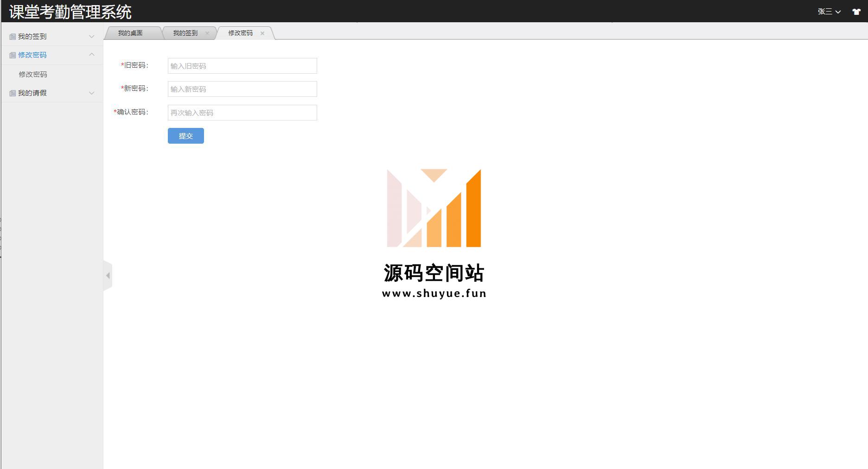Click the 我的签到 sidebar menu icon
This screenshot has height=469, width=868.
click(x=13, y=37)
